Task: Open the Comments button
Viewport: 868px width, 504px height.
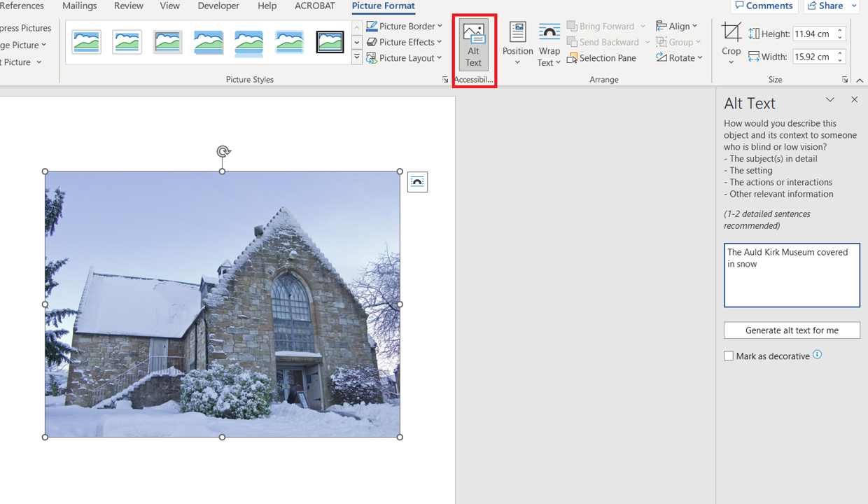Action: pyautogui.click(x=764, y=6)
